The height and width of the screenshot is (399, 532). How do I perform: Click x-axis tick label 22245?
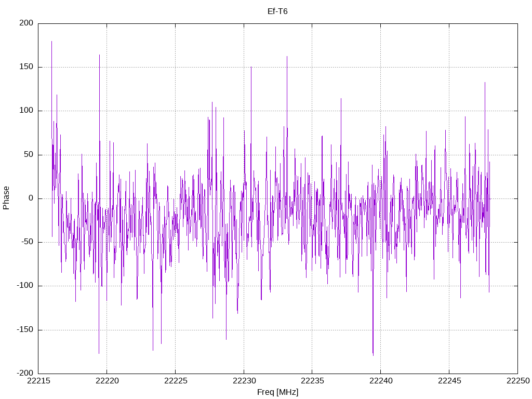[x=449, y=381]
